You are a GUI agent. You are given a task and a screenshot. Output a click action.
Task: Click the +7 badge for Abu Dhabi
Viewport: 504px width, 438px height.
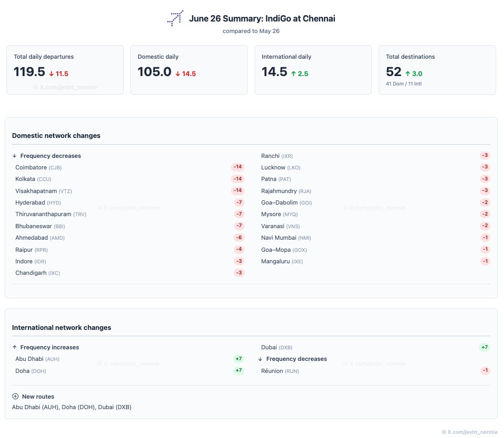pyautogui.click(x=238, y=359)
